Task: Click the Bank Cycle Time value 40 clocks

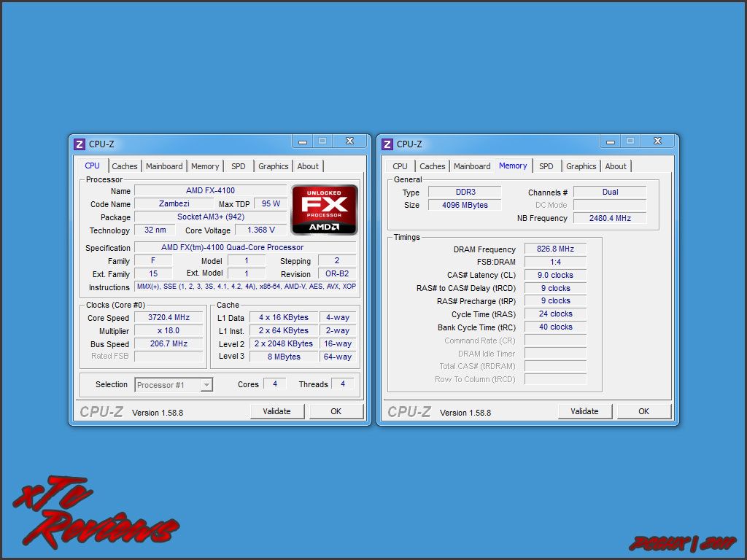Action: [555, 327]
